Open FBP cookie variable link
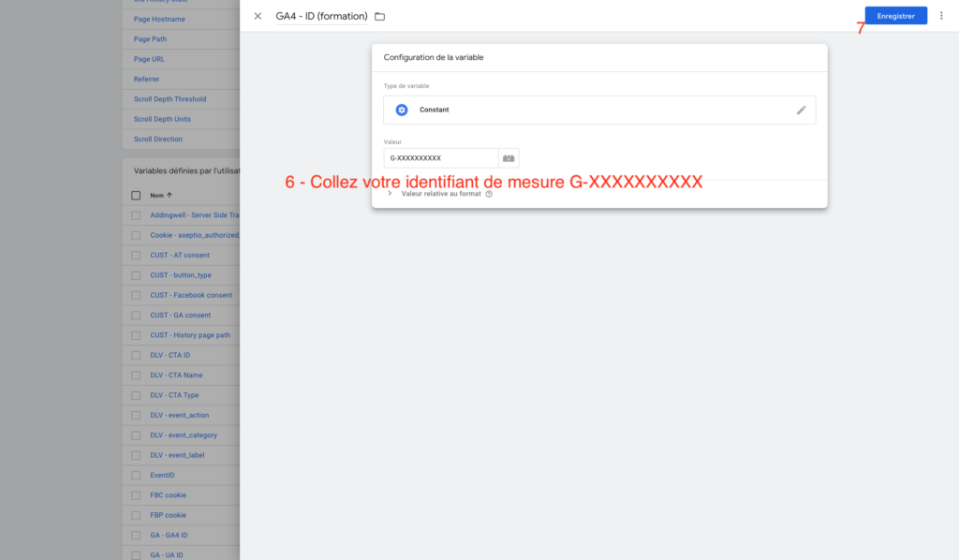 [169, 515]
